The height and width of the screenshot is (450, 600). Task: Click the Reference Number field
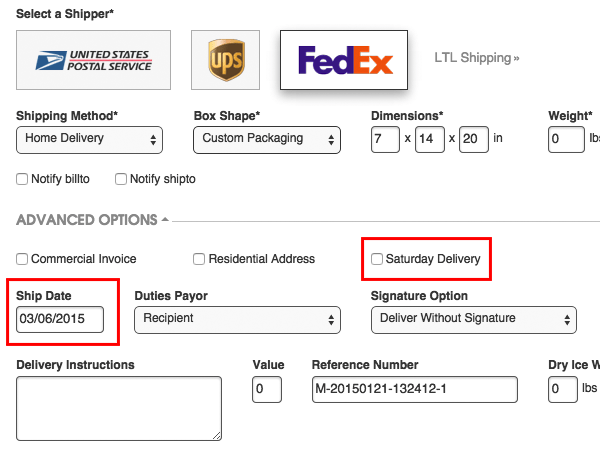[x=414, y=389]
